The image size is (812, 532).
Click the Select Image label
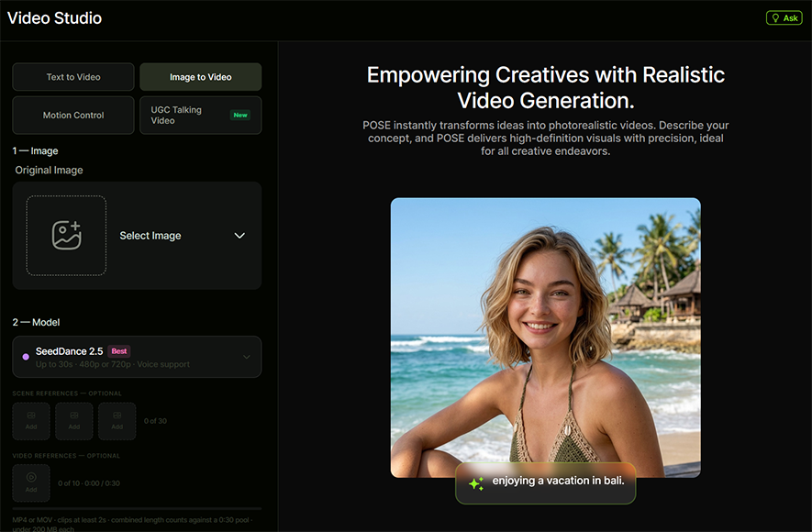(x=150, y=236)
